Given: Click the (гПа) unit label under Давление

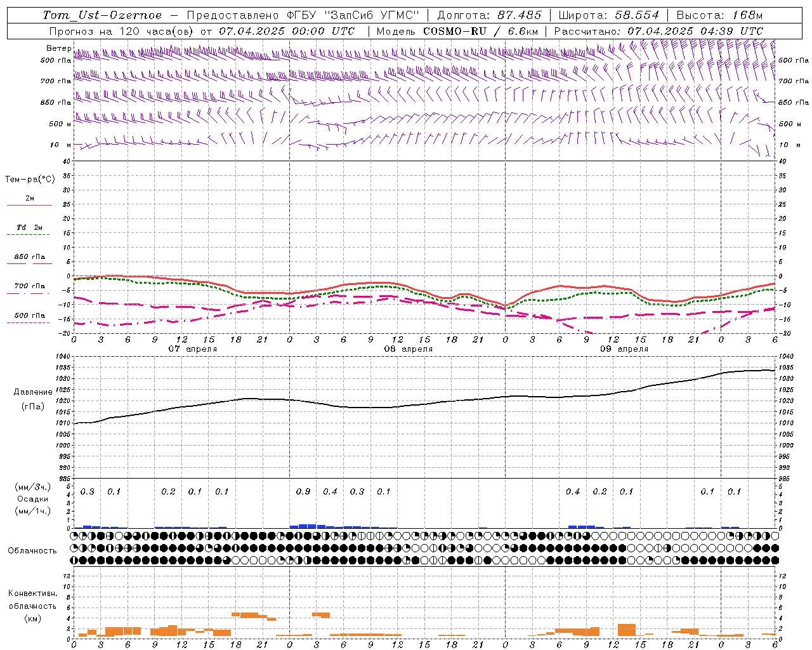Looking at the screenshot, I should (33, 406).
